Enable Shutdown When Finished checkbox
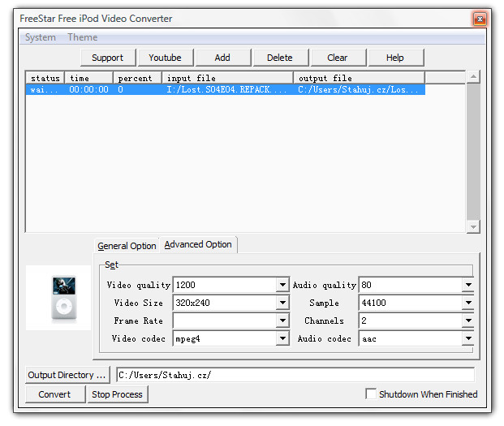504x426 pixels. coord(371,394)
